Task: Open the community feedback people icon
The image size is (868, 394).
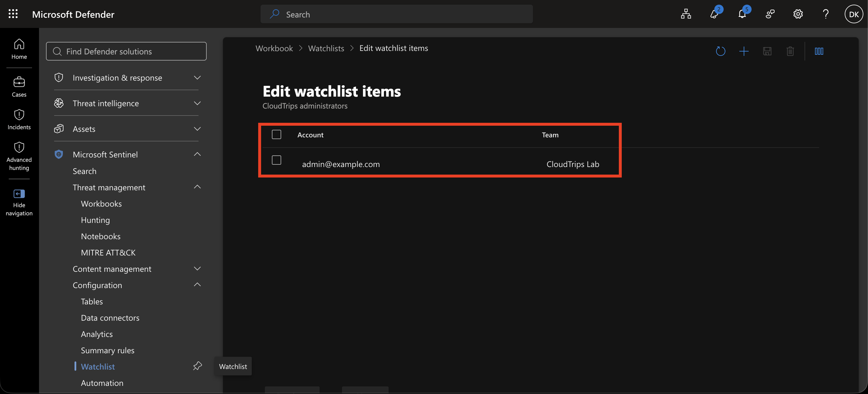Action: click(x=770, y=14)
